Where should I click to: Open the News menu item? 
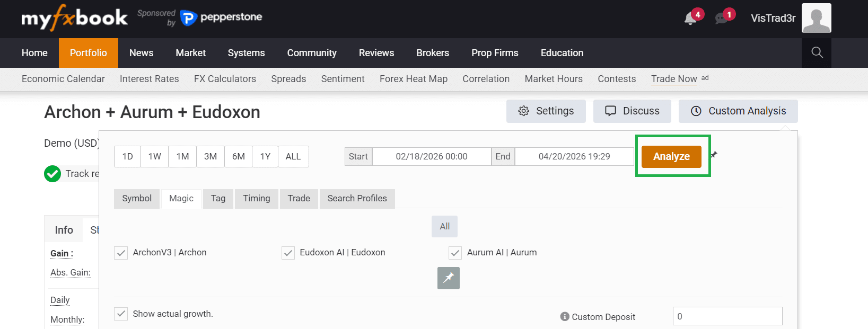(141, 53)
